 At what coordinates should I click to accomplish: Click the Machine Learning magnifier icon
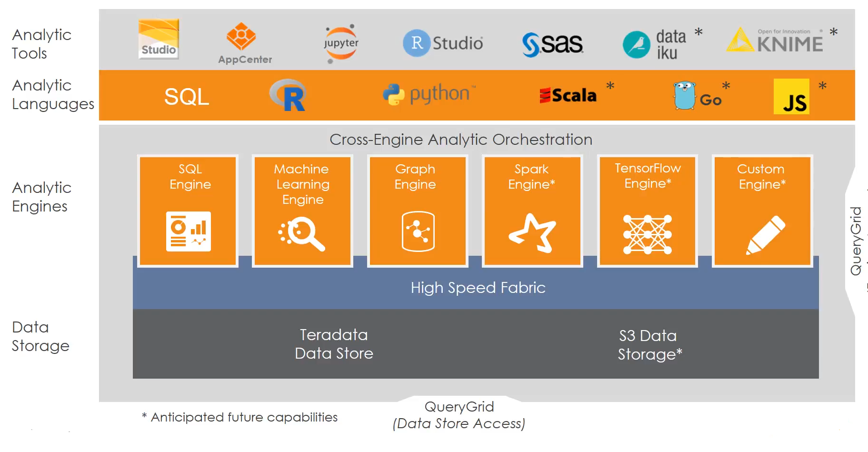click(x=302, y=233)
